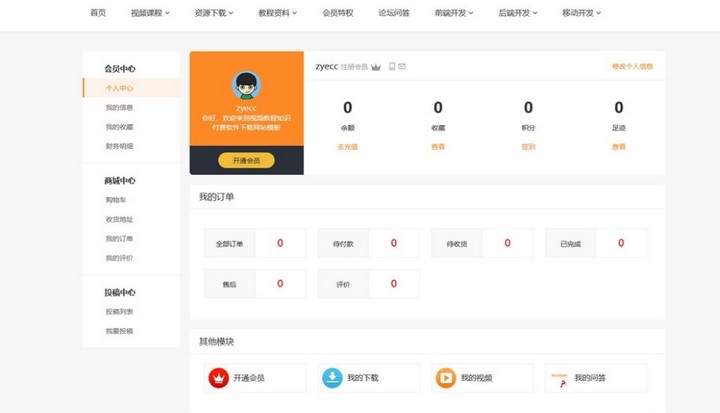
Task: Click the envelope email icon next to username
Action: pos(402,67)
